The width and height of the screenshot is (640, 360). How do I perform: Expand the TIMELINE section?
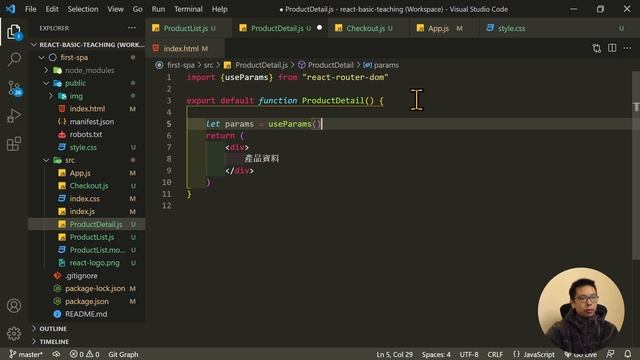tap(87, 341)
